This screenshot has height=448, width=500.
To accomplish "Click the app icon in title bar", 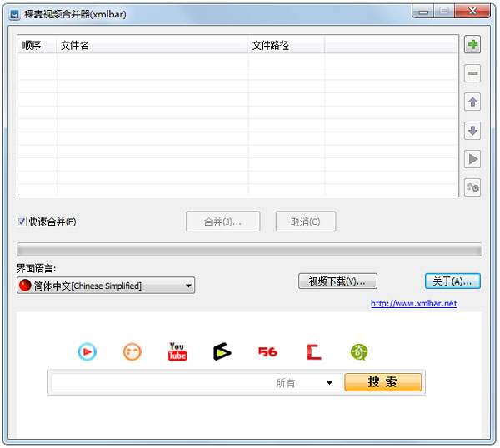I will [x=15, y=14].
